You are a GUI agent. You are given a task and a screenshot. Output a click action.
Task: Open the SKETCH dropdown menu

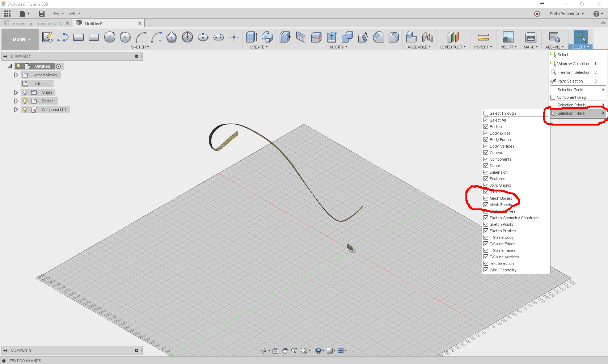click(140, 47)
